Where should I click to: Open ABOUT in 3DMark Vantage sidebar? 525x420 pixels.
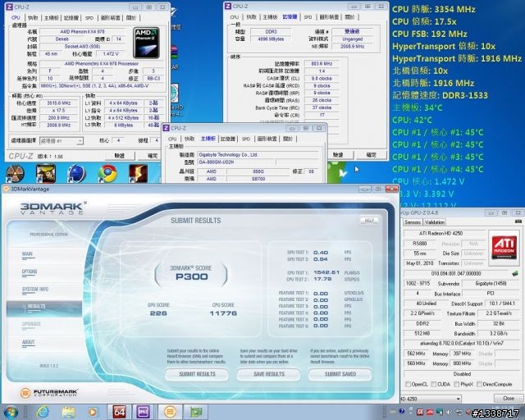click(29, 342)
